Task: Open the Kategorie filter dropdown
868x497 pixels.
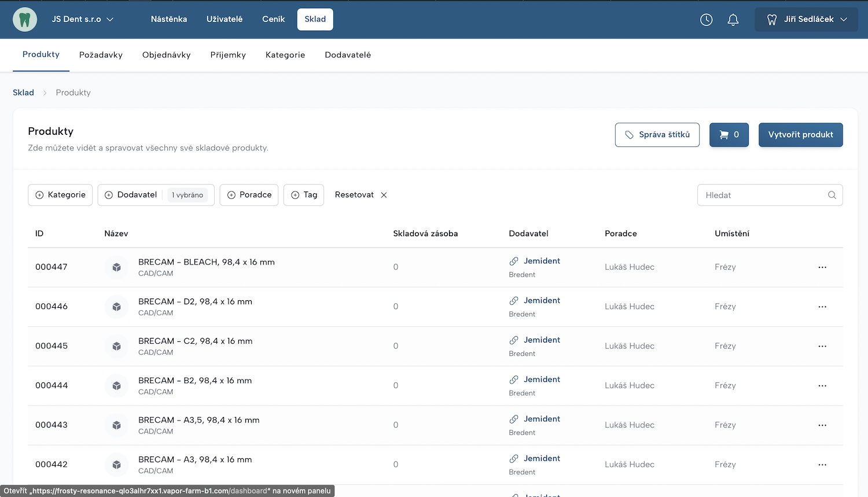Action: 60,195
